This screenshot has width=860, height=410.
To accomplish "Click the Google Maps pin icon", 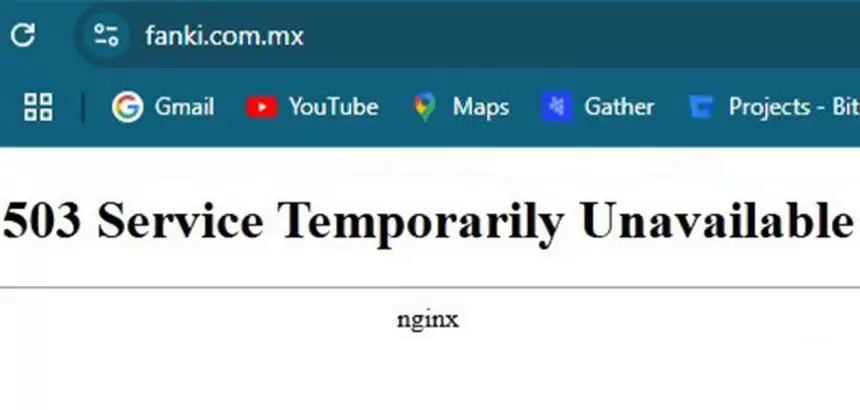I will tap(425, 107).
